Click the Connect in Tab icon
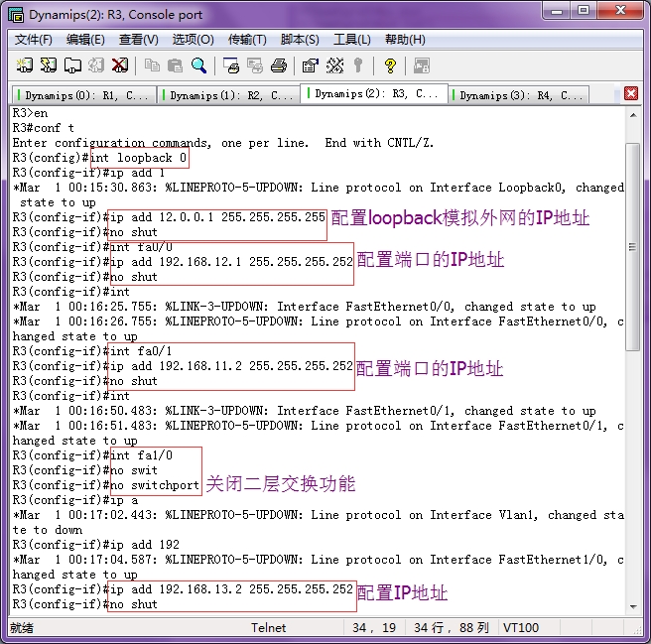 point(72,65)
